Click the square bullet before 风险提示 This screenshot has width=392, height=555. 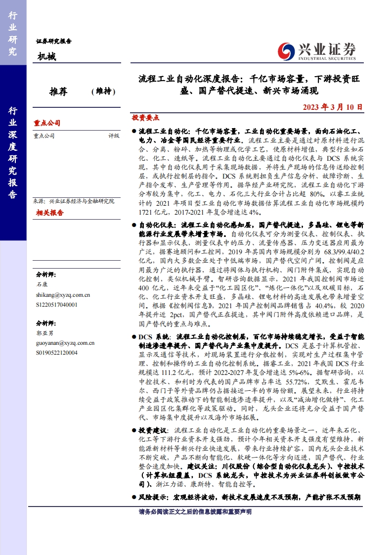[x=134, y=496]
